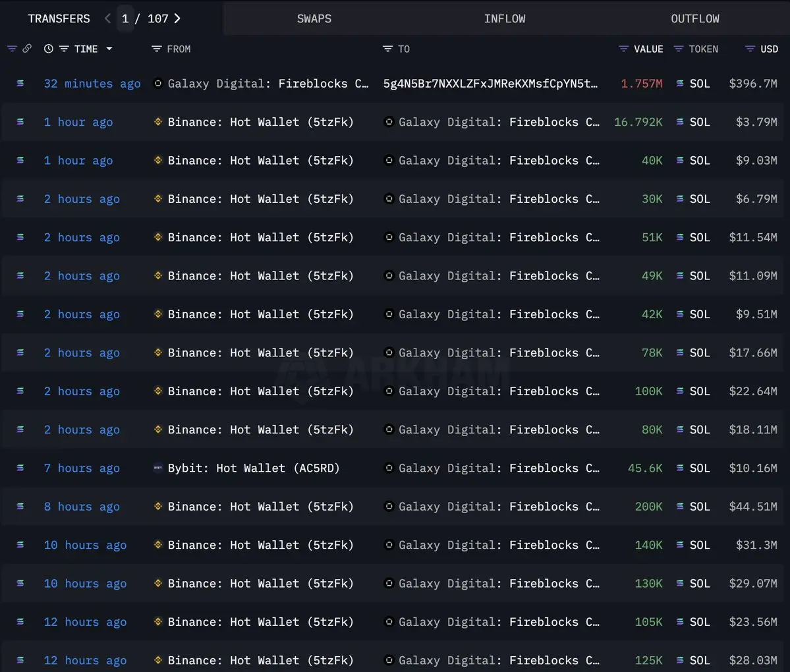The width and height of the screenshot is (790, 672).
Task: Click SOL token icon in 140K row
Action: pyautogui.click(x=680, y=545)
